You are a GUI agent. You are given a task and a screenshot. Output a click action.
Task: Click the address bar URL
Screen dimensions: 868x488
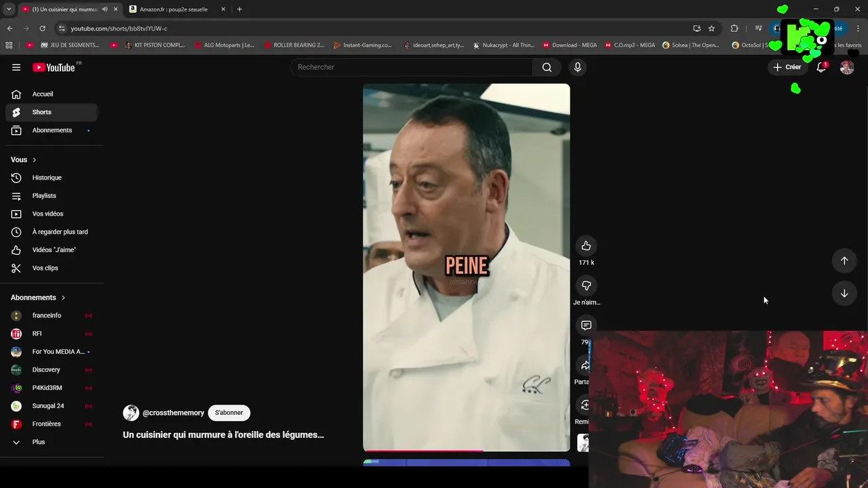pyautogui.click(x=119, y=28)
